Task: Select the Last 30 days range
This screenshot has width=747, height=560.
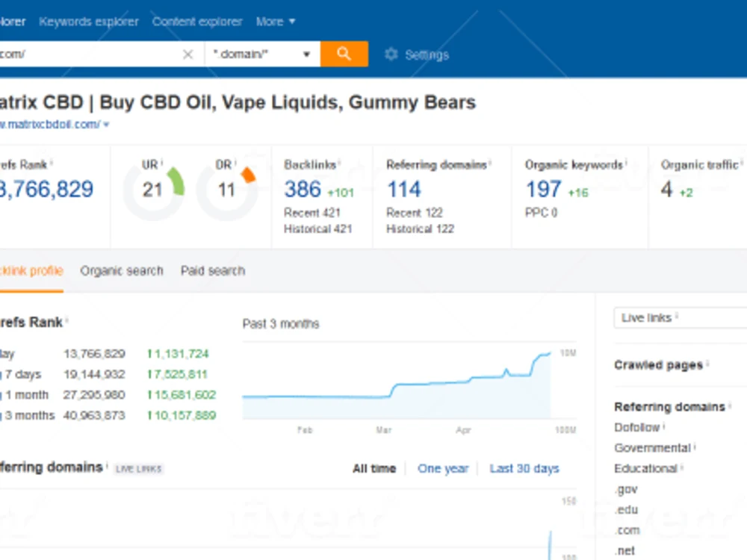Action: click(524, 469)
